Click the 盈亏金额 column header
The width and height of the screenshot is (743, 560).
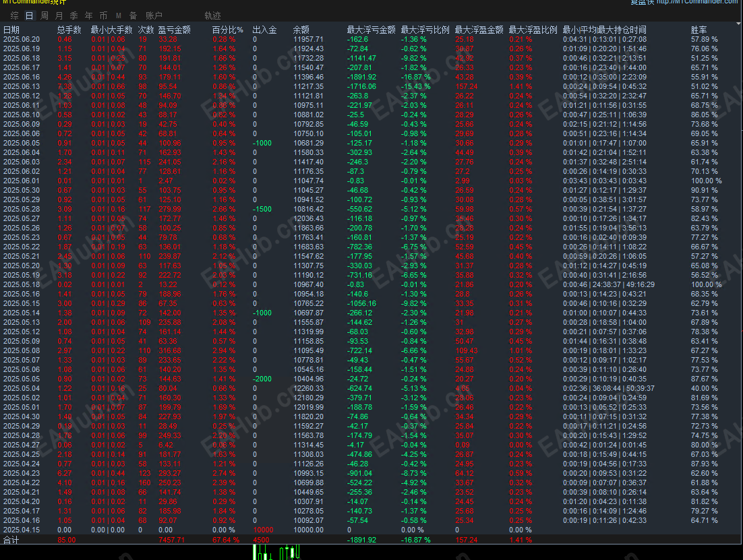tap(175, 30)
